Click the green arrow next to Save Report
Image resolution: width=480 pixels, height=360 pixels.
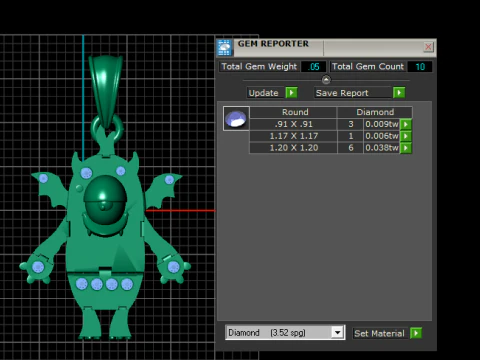click(x=399, y=92)
